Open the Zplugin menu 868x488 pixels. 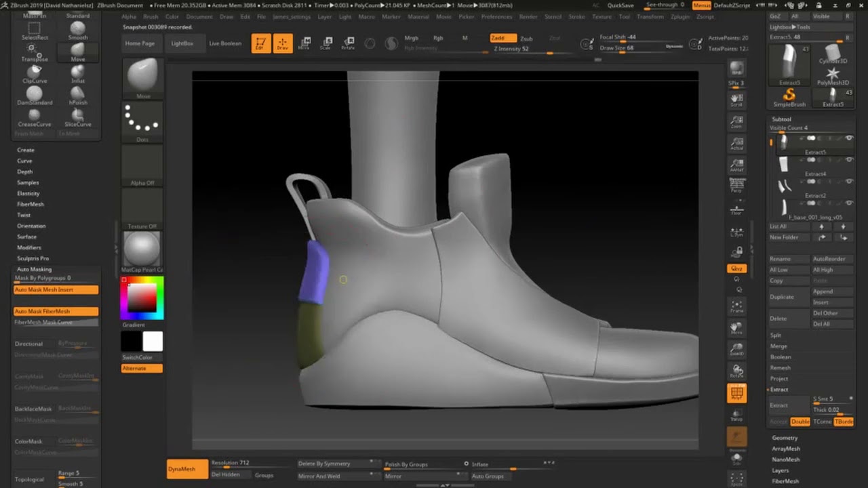point(680,16)
